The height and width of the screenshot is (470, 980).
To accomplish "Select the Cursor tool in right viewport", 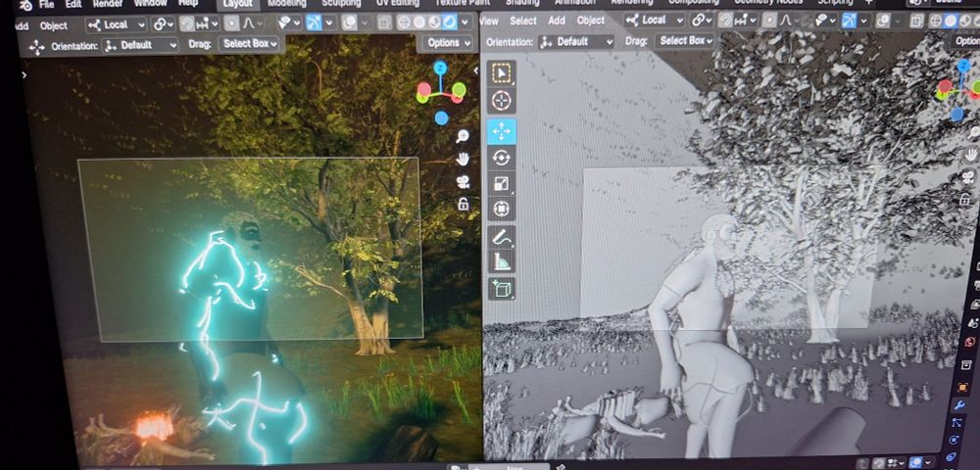I will [x=501, y=101].
